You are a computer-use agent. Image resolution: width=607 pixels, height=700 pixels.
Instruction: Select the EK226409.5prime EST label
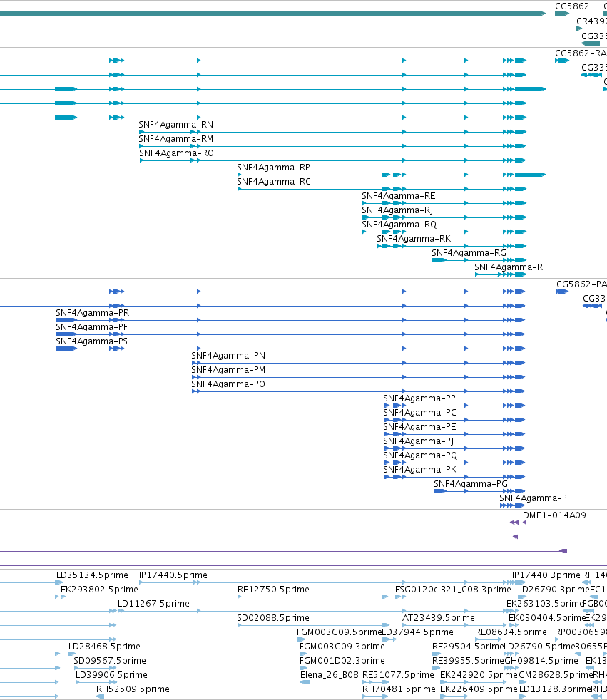479,690
